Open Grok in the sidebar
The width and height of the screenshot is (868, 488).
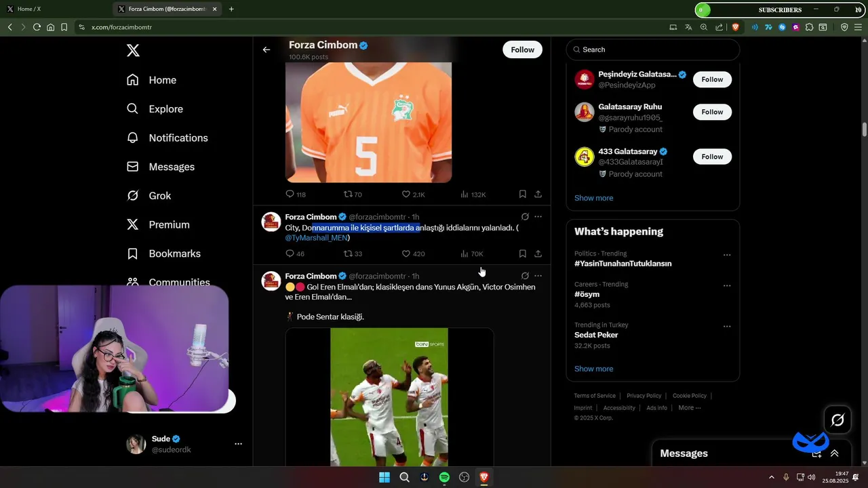149,196
